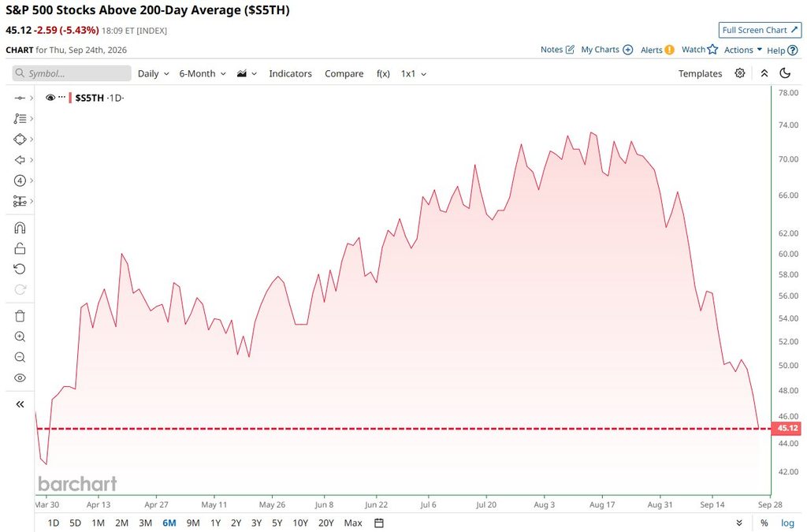Open chart settings gear icon
Viewport: 807px width, 532px height.
pyautogui.click(x=739, y=73)
